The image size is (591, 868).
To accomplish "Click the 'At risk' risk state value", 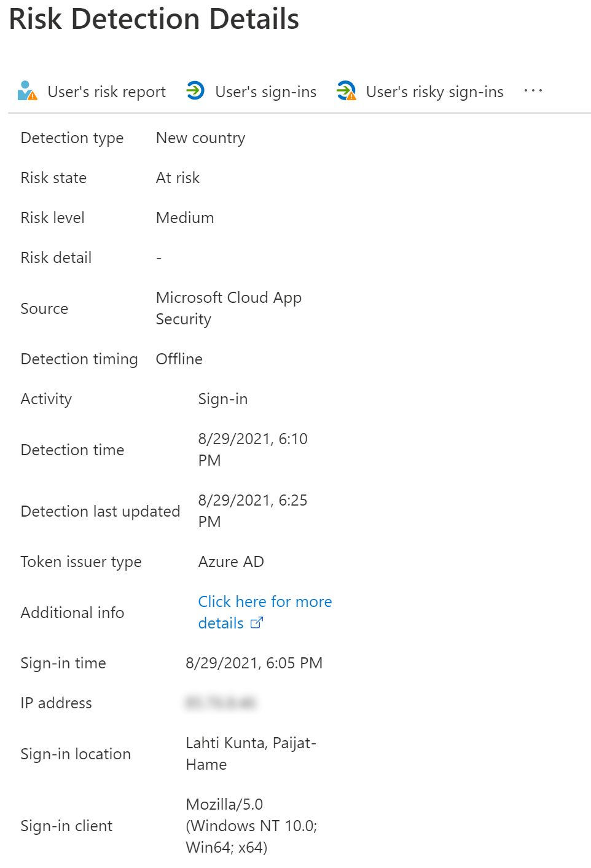I will (x=178, y=178).
